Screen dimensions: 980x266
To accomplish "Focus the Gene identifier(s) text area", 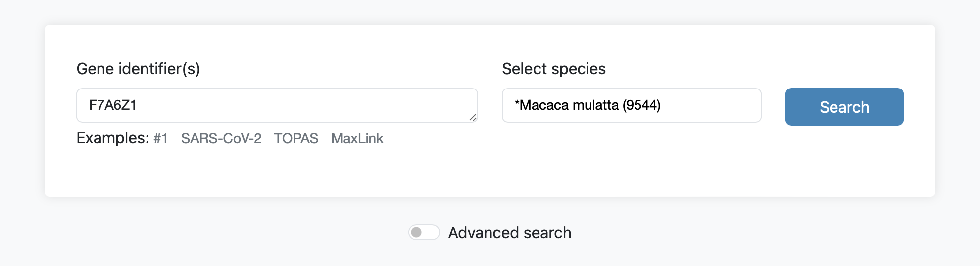I will [277, 105].
